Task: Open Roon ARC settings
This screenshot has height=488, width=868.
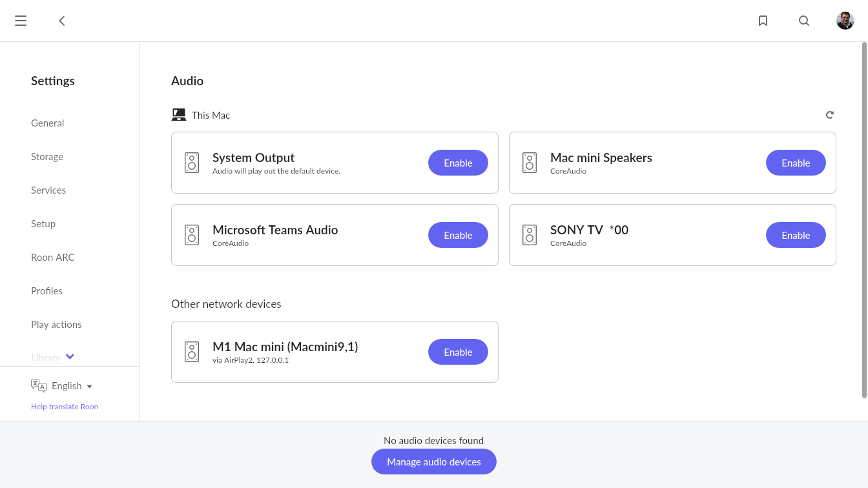Action: click(53, 257)
